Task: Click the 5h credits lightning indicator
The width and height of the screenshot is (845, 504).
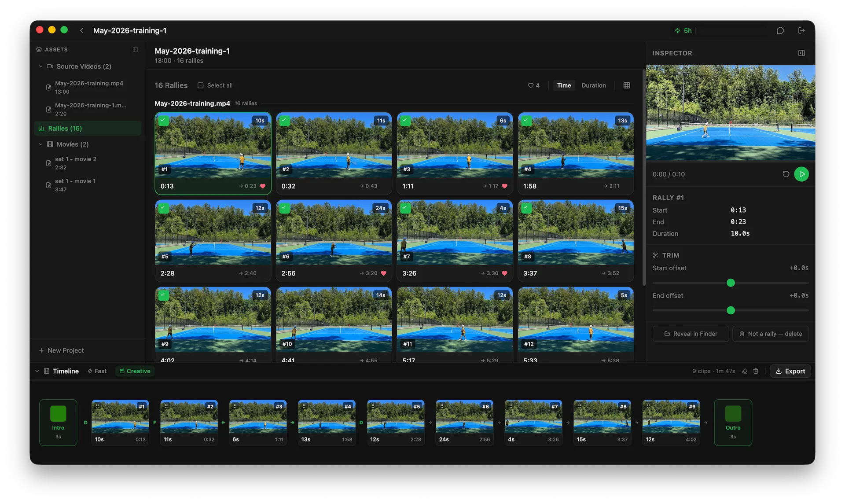Action: tap(683, 30)
